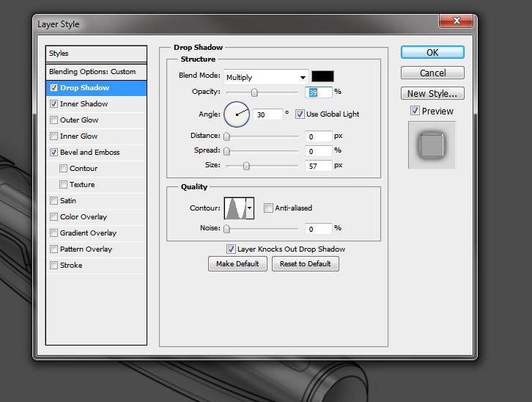
Task: Click the angle dial control
Action: (x=237, y=114)
